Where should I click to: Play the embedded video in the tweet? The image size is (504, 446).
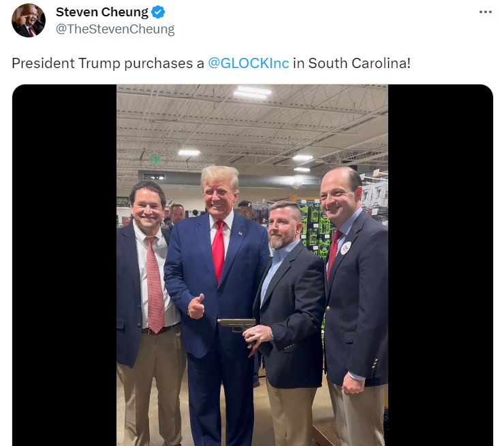252,265
